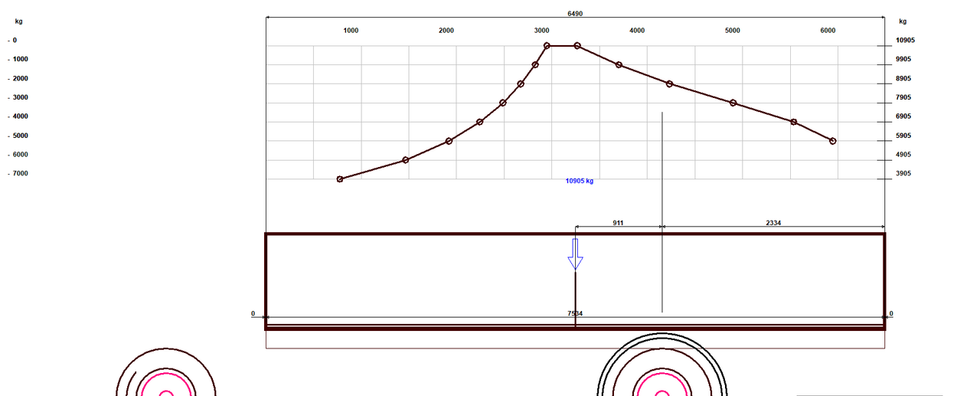Click the "kg" unit label above the right scale
The height and width of the screenshot is (396, 980).
click(x=903, y=21)
